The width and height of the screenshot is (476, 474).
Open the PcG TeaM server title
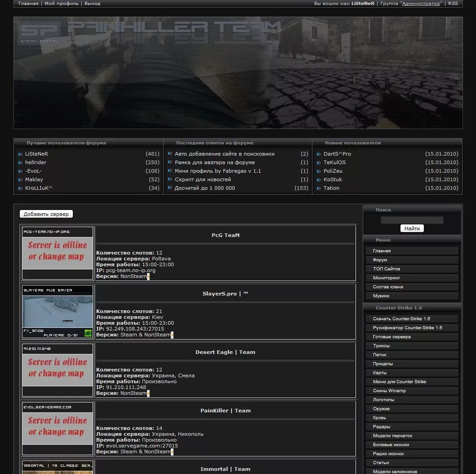(226, 235)
